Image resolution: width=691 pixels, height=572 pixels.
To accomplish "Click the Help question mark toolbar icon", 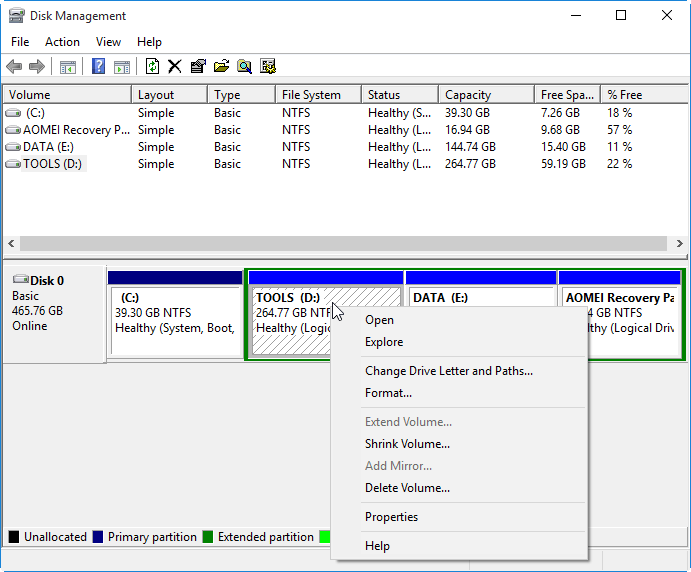I will pos(98,67).
